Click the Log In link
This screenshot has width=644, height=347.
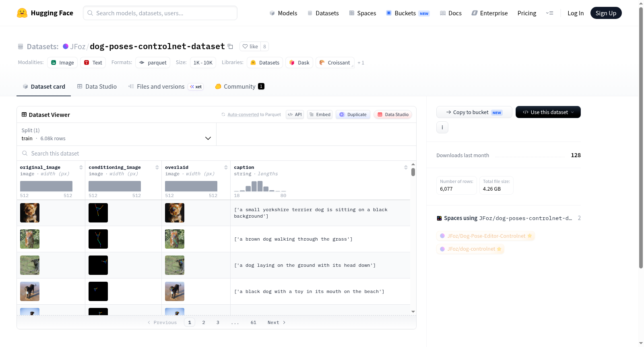click(x=576, y=13)
